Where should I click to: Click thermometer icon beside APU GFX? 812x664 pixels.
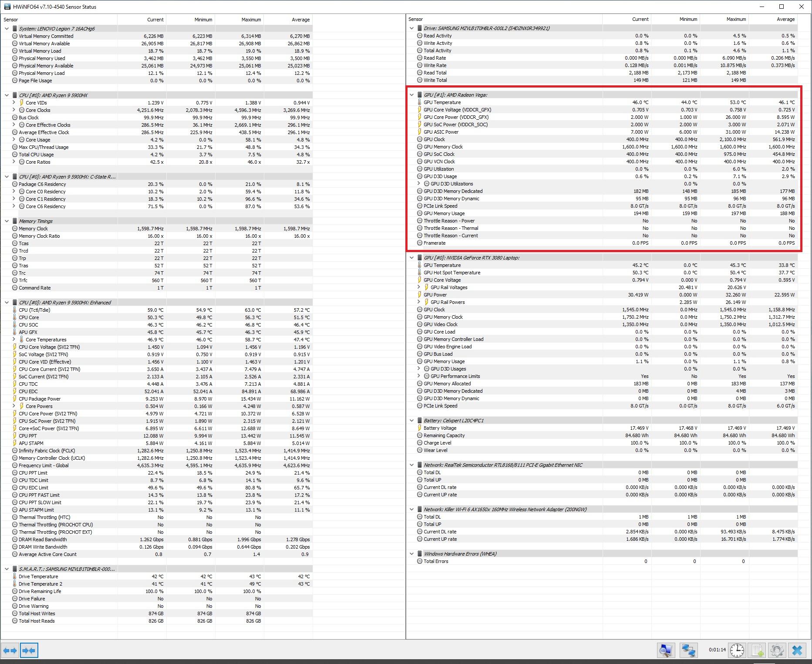click(x=15, y=332)
